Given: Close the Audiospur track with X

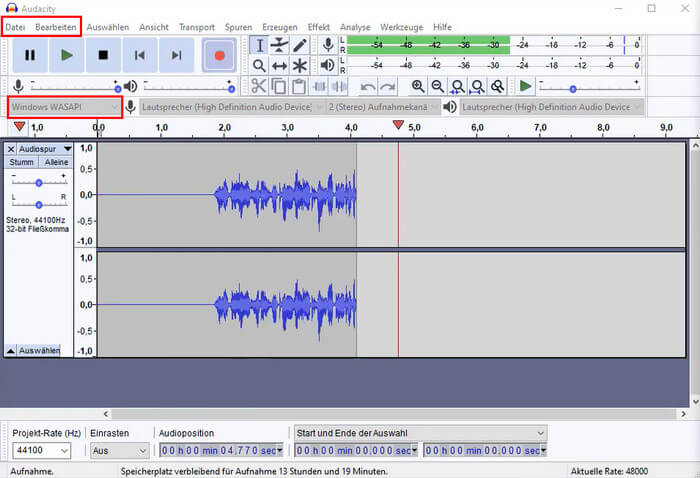Looking at the screenshot, I should [11, 149].
